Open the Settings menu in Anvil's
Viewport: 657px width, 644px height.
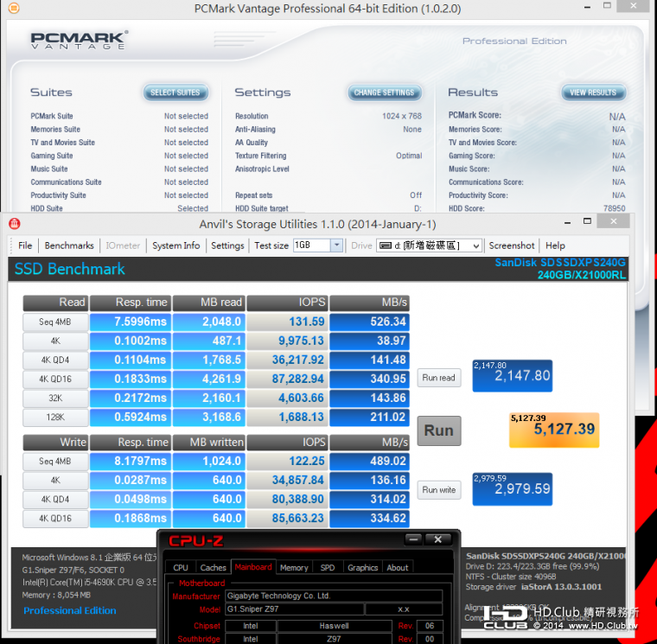coord(227,245)
